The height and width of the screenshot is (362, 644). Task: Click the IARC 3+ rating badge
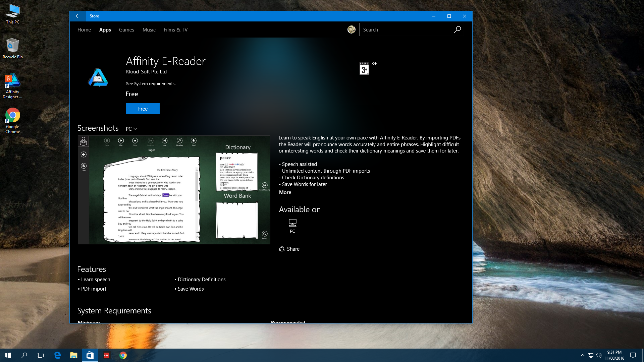click(x=364, y=68)
